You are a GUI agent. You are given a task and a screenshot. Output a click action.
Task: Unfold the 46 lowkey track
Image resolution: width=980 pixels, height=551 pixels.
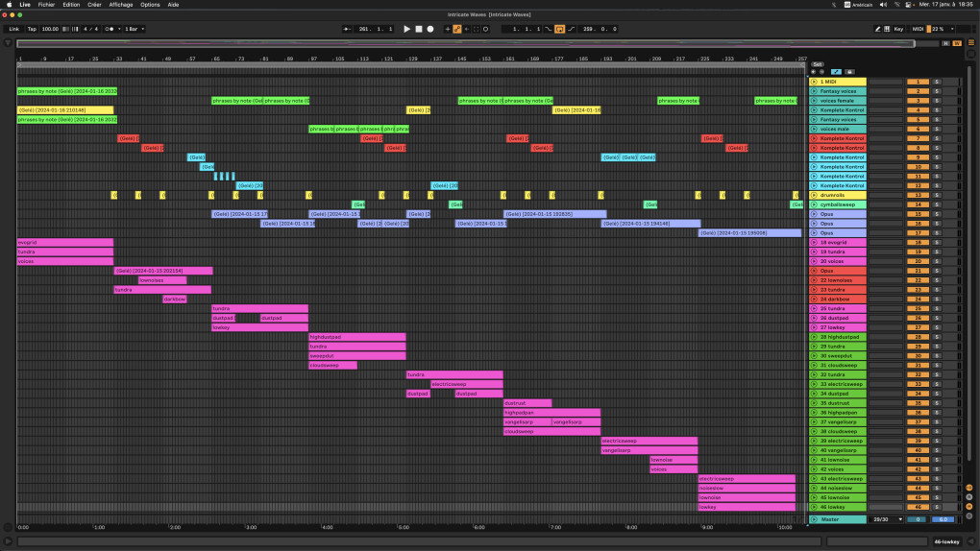[x=814, y=507]
